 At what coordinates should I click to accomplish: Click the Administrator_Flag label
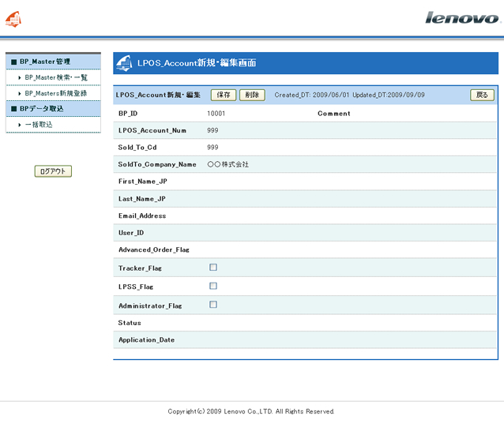point(150,306)
